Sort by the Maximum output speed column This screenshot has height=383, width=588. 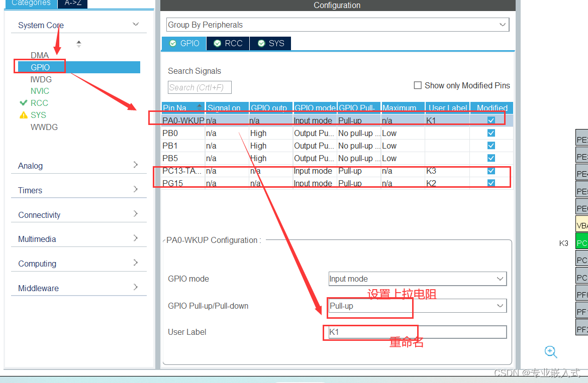click(403, 108)
